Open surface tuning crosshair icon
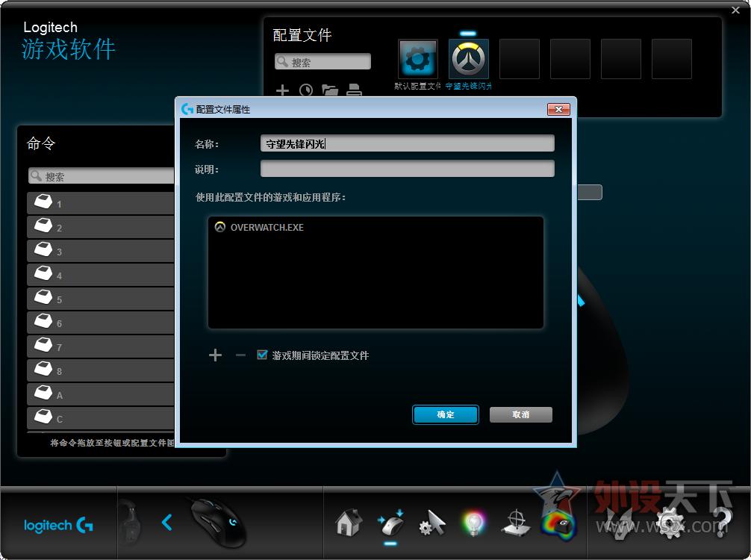This screenshot has width=751, height=560. (x=517, y=523)
